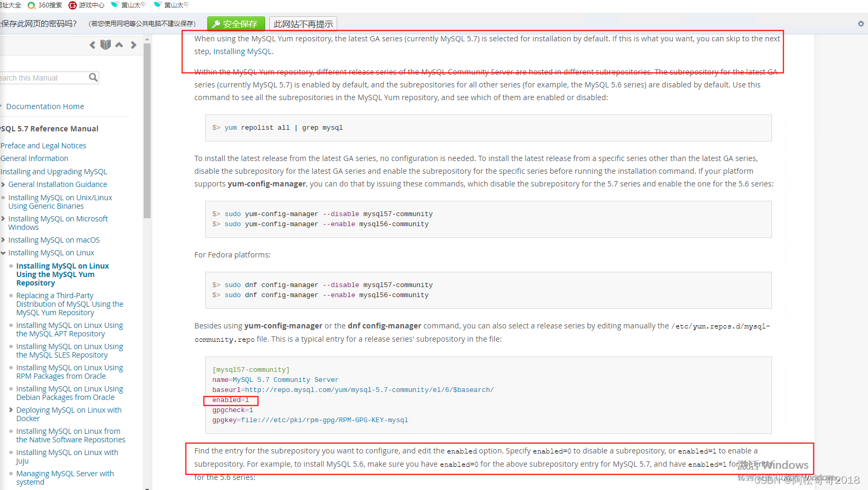Open RPM Packages from Oracle page
Screen dimensions: 868x490
pos(69,372)
